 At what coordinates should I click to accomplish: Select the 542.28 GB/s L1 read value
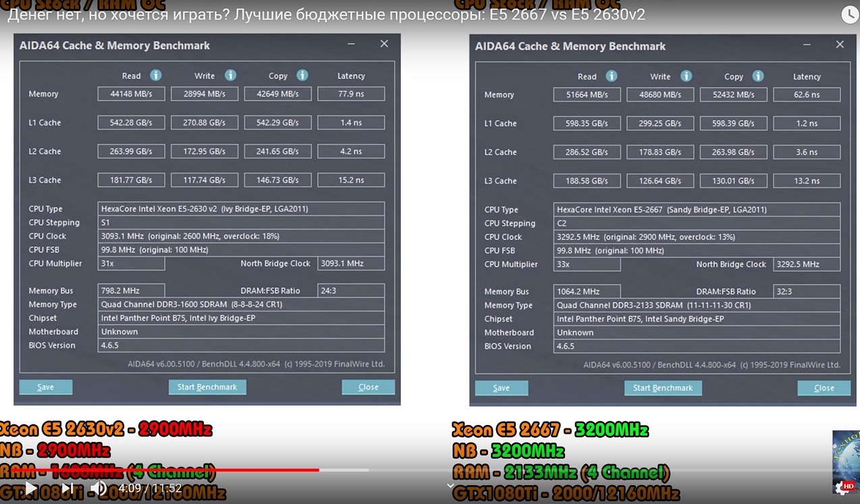click(132, 123)
